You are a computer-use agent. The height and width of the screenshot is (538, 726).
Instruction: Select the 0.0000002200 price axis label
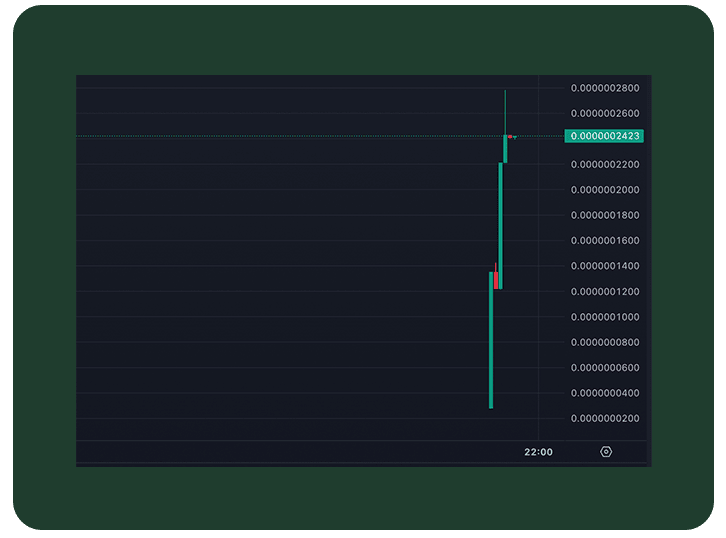[605, 164]
